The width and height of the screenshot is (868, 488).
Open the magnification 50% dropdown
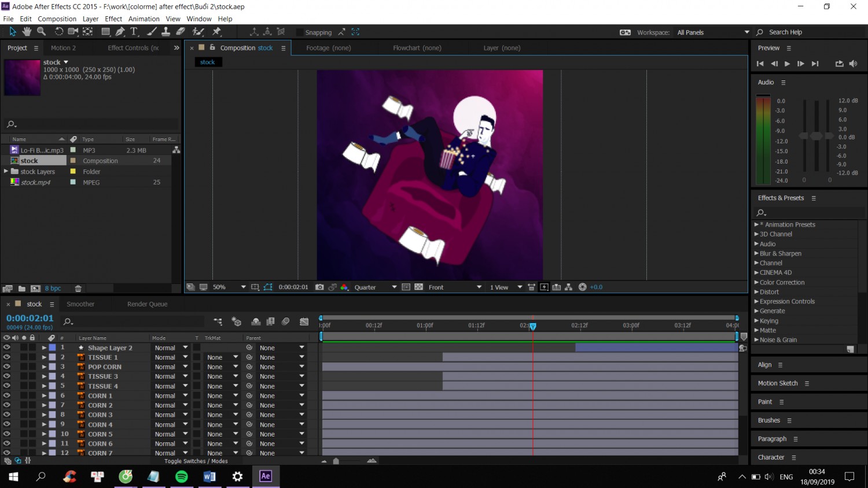[229, 287]
